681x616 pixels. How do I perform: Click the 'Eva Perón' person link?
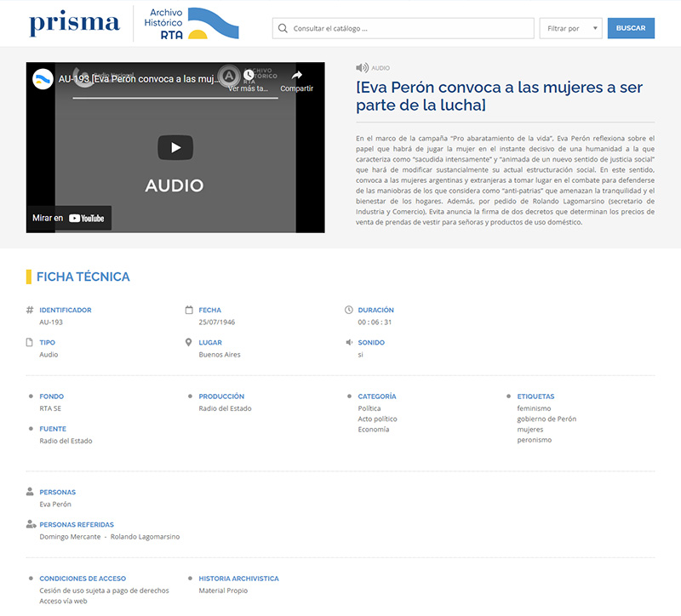coord(55,505)
